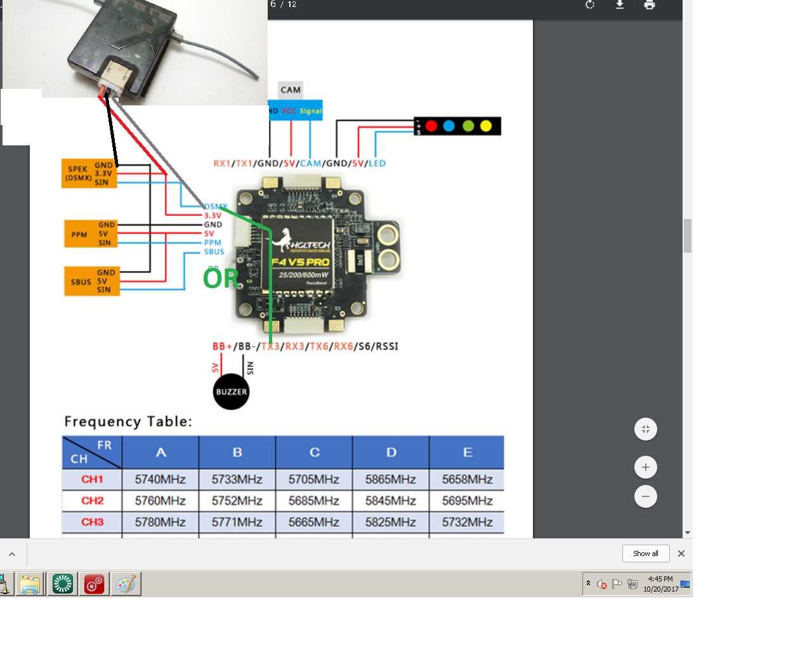Image resolution: width=812 pixels, height=650 pixels.
Task: Expand the downloads bar chevron
Action: click(x=12, y=554)
